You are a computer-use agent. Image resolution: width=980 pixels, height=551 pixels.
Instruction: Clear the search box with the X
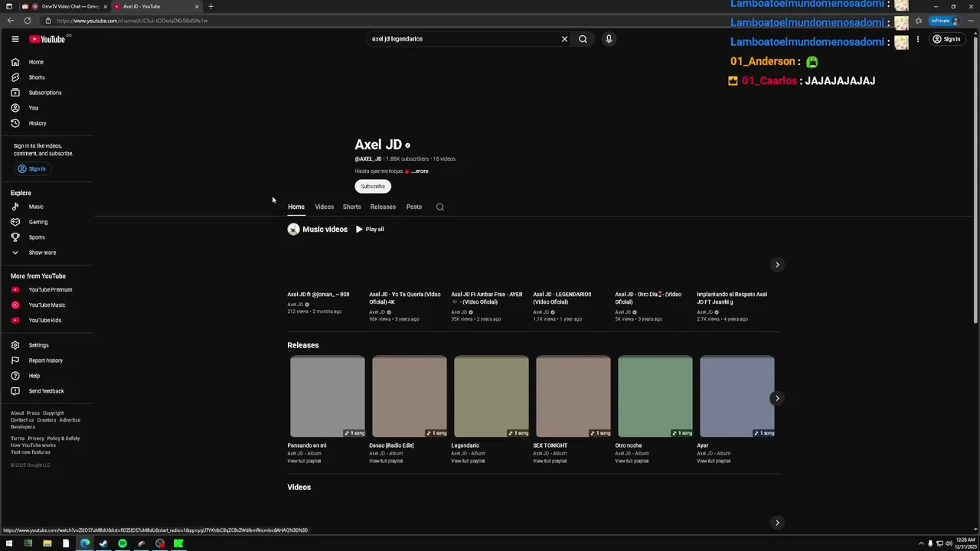(x=564, y=39)
